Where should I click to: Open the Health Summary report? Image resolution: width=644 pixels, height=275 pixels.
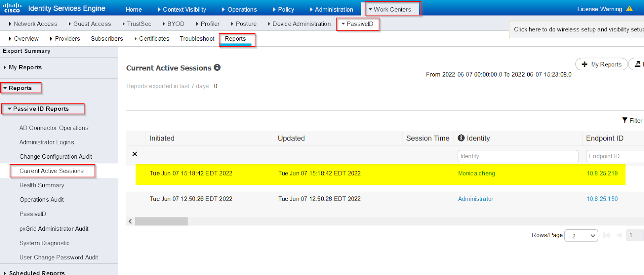click(42, 185)
